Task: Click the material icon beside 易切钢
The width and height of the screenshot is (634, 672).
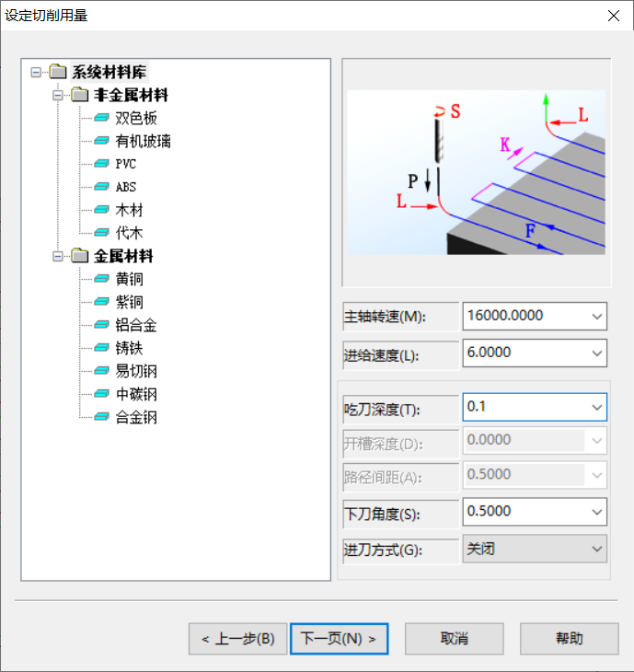Action: pos(101,371)
